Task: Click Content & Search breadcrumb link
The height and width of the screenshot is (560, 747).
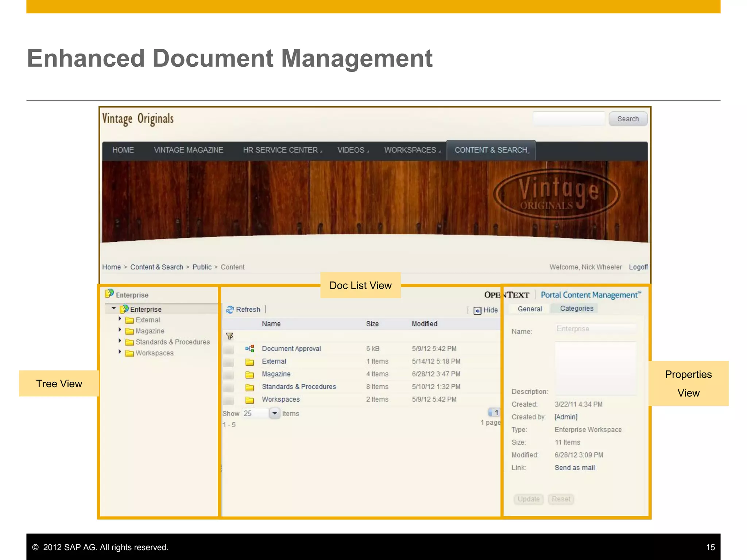Action: click(157, 267)
